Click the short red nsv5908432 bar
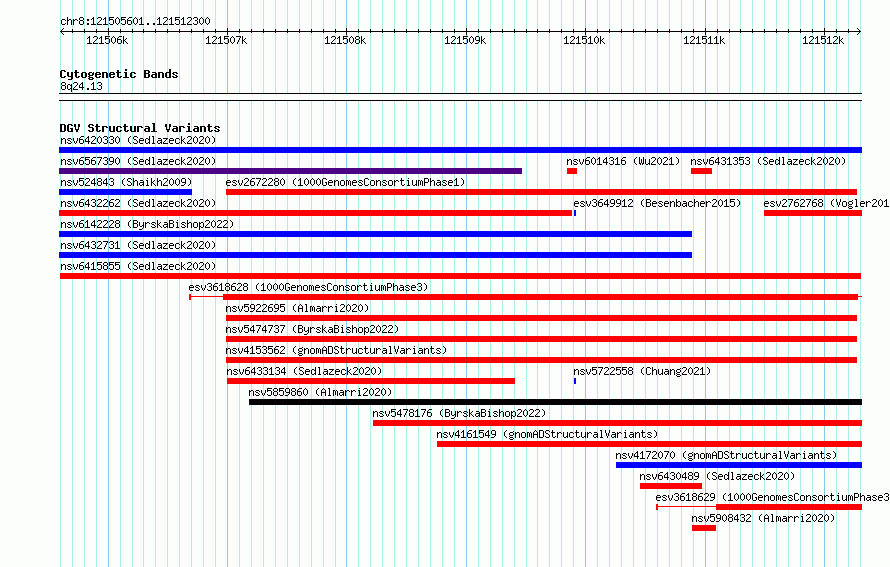This screenshot has height=567, width=890. 704,528
